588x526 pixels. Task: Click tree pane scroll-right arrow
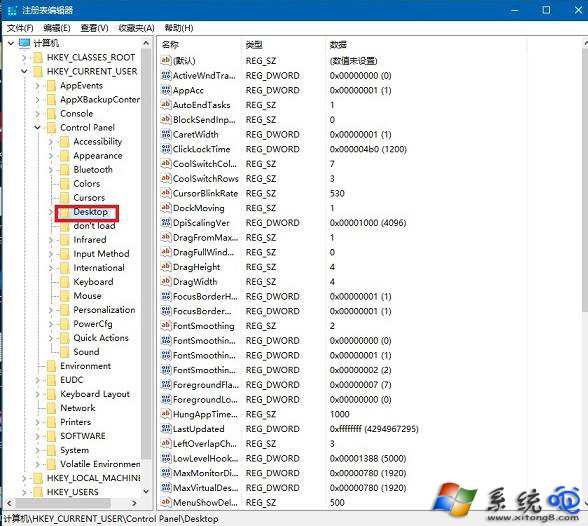[134, 503]
